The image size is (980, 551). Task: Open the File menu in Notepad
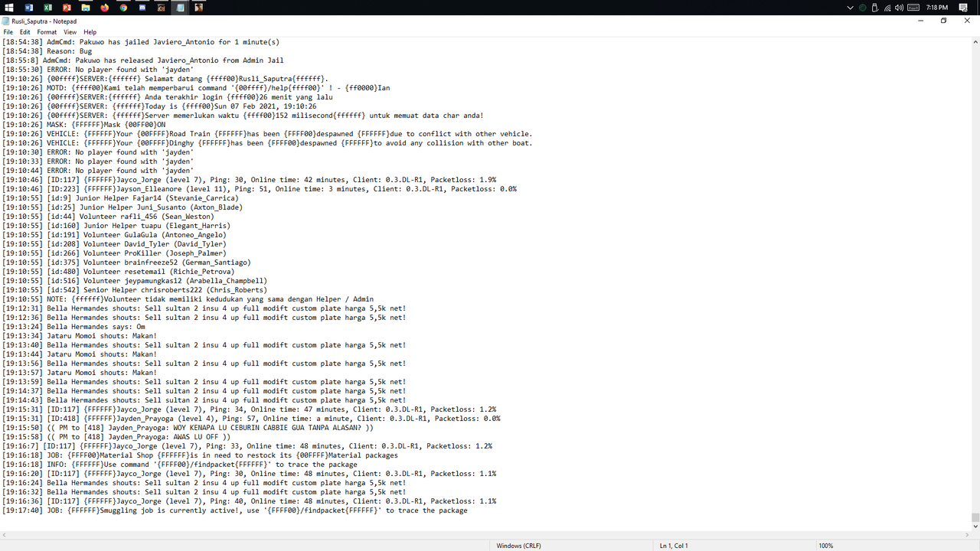pyautogui.click(x=8, y=32)
